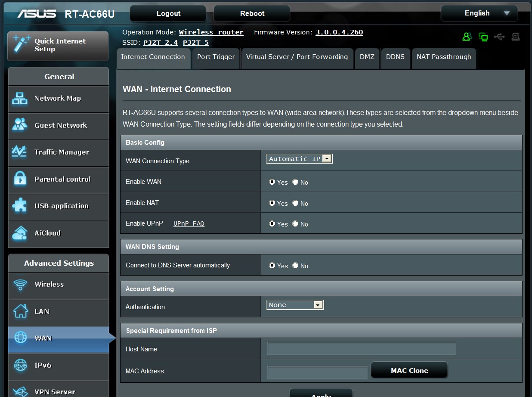Switch to the Internet Connection tab
This screenshot has width=532, height=397.
153,58
